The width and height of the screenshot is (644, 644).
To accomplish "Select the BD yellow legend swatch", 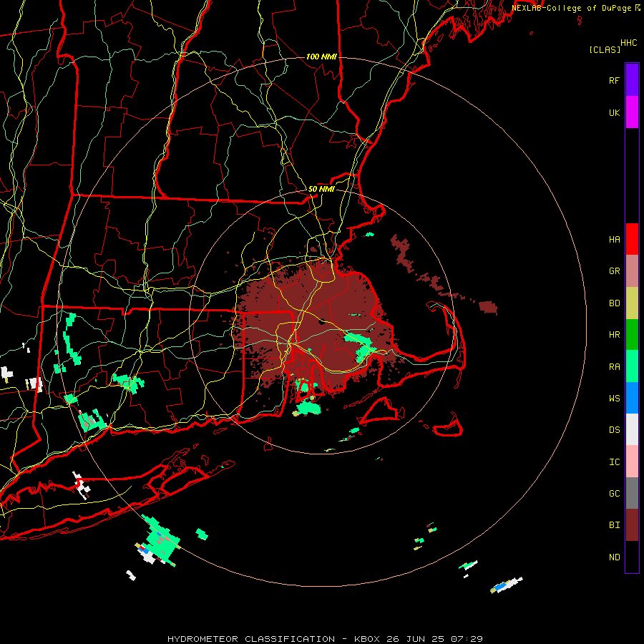I will [x=632, y=303].
